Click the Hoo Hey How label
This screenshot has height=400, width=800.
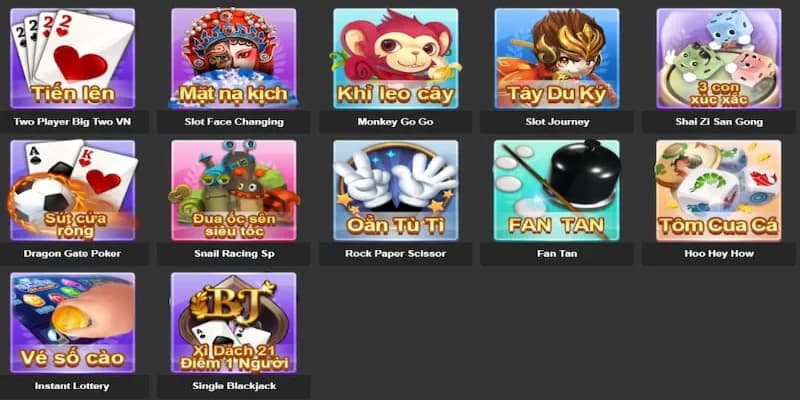(718, 254)
